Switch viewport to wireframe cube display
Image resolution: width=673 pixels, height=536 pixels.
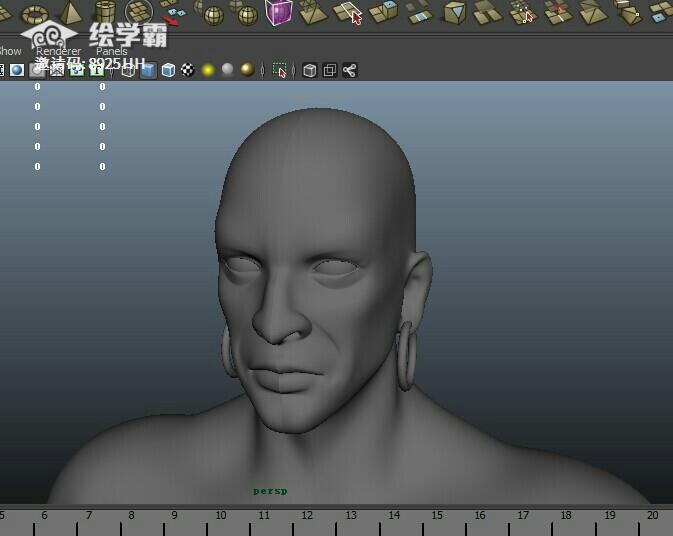[128, 70]
